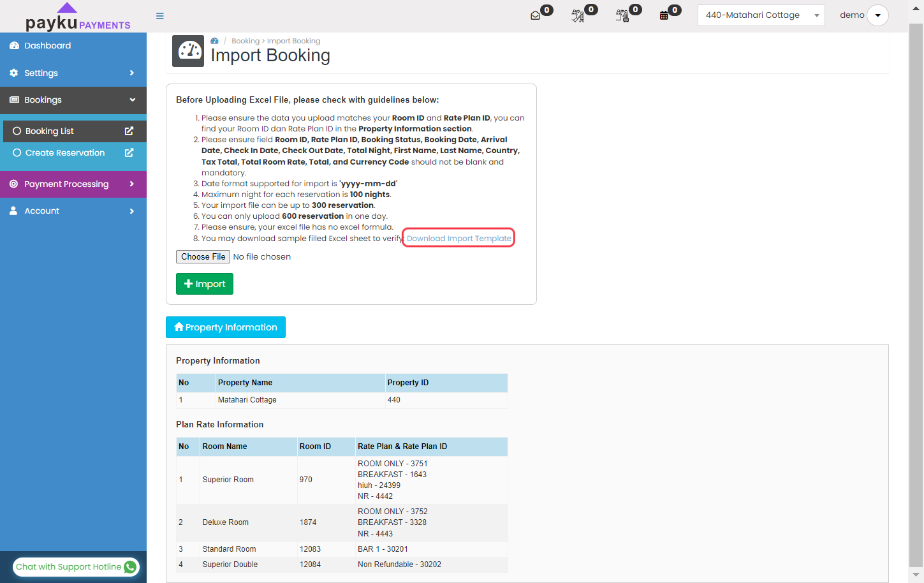Click 'NR - 4443' rate plan
This screenshot has height=583, width=924.
[375, 534]
